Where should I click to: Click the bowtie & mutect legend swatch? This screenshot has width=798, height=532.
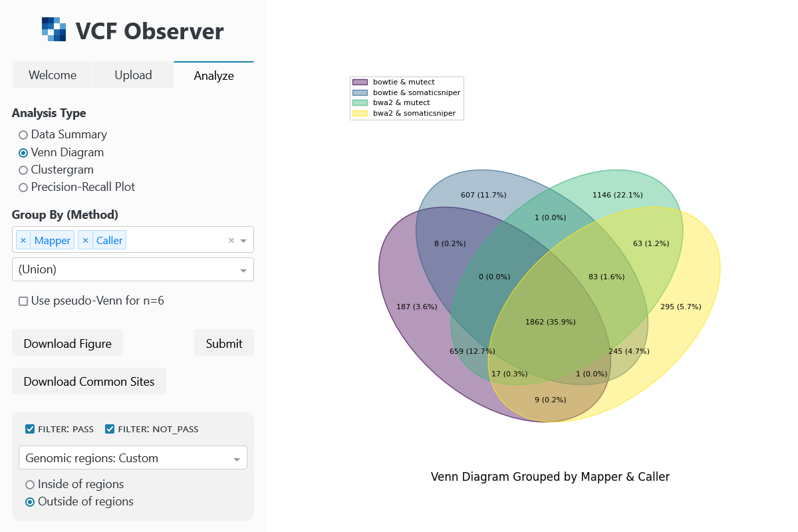pyautogui.click(x=360, y=82)
